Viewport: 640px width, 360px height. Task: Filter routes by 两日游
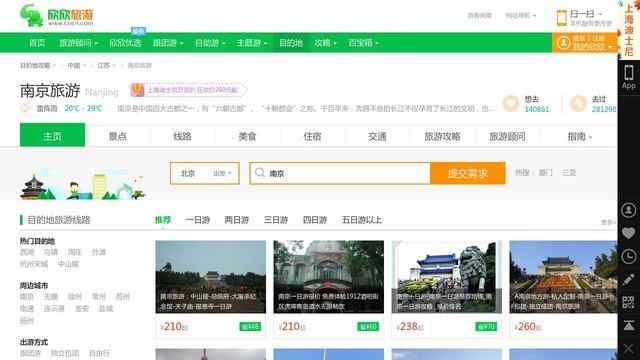coord(237,220)
